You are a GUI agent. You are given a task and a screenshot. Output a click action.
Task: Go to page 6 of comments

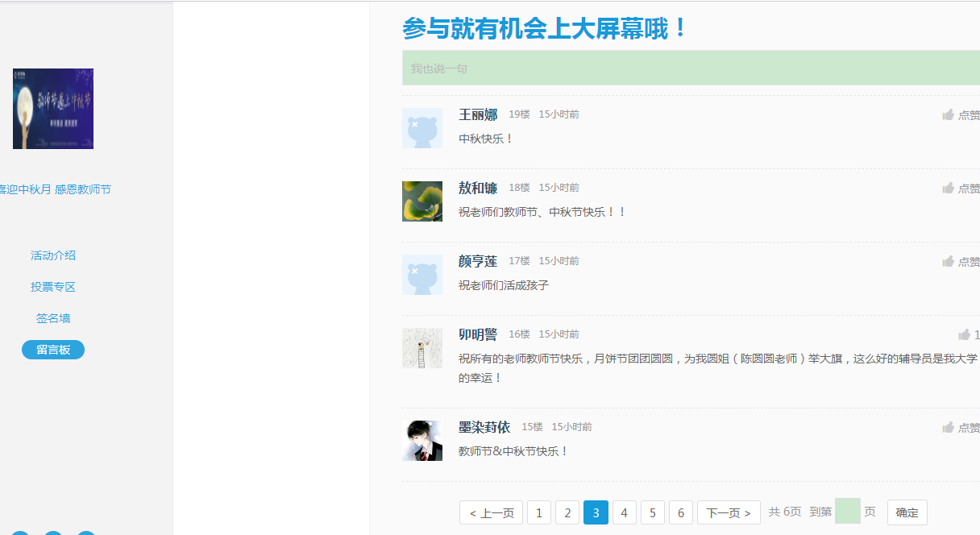681,513
